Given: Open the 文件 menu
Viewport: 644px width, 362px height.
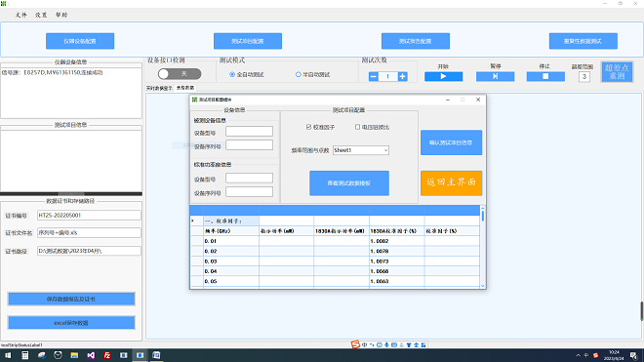Looking at the screenshot, I should [x=20, y=15].
